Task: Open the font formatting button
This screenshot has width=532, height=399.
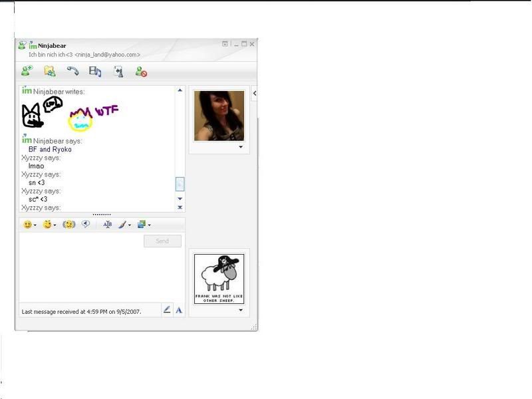Action: (x=107, y=225)
